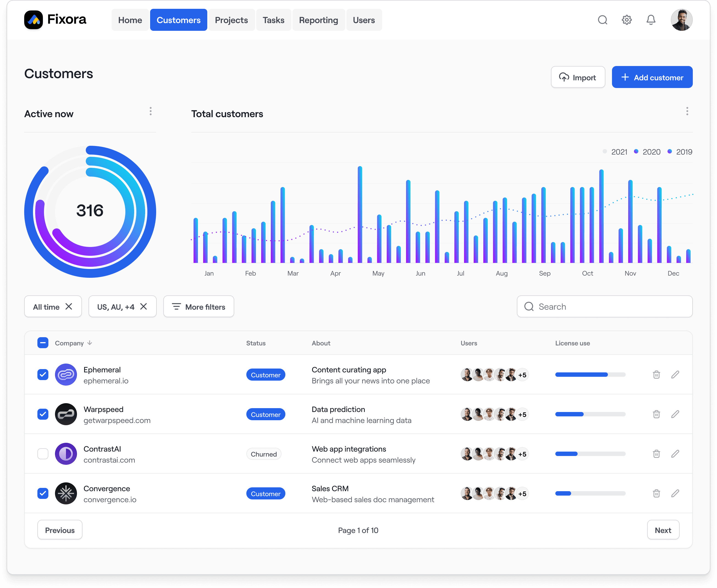Go to the Projects section

(231, 20)
